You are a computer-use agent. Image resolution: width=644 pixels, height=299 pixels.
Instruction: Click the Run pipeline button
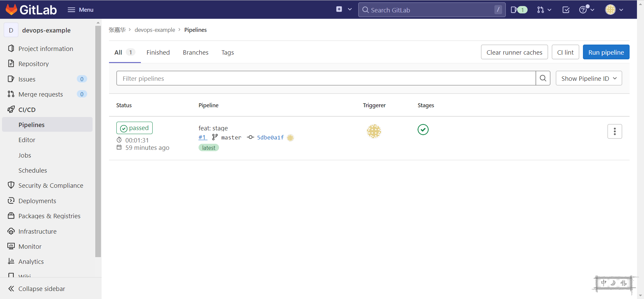click(x=606, y=52)
